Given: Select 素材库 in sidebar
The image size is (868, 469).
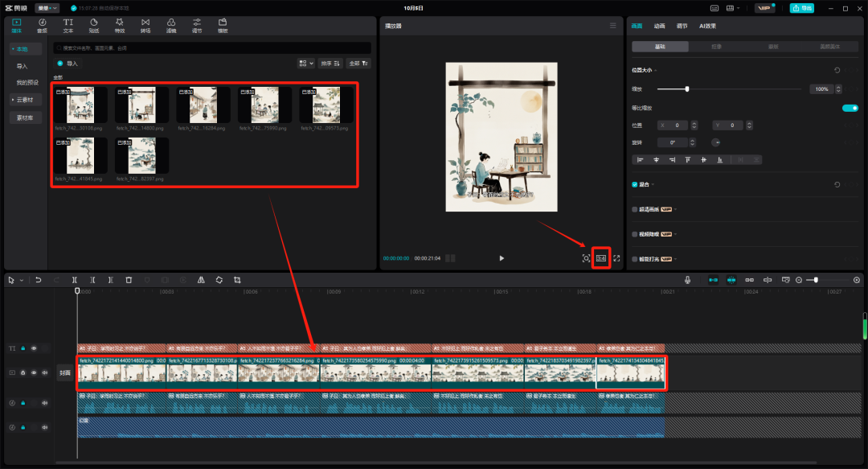Looking at the screenshot, I should click(25, 117).
